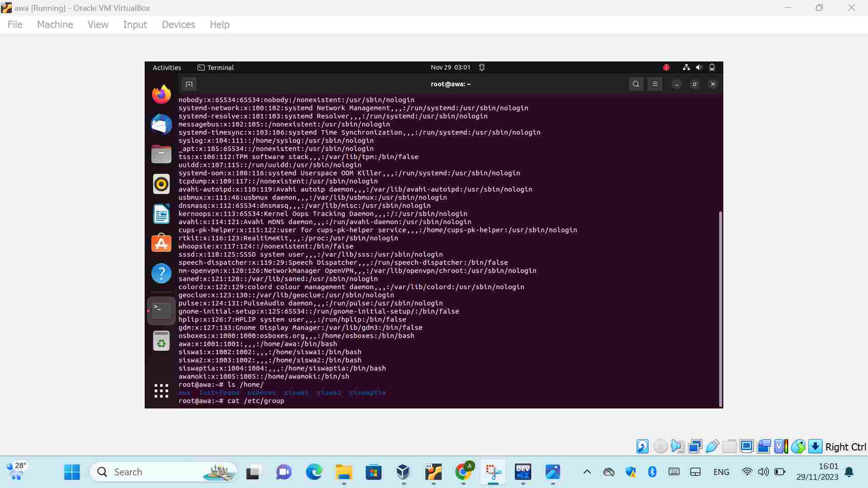868x488 pixels.
Task: Click VirtualBox USB devices status icon
Action: [712, 446]
